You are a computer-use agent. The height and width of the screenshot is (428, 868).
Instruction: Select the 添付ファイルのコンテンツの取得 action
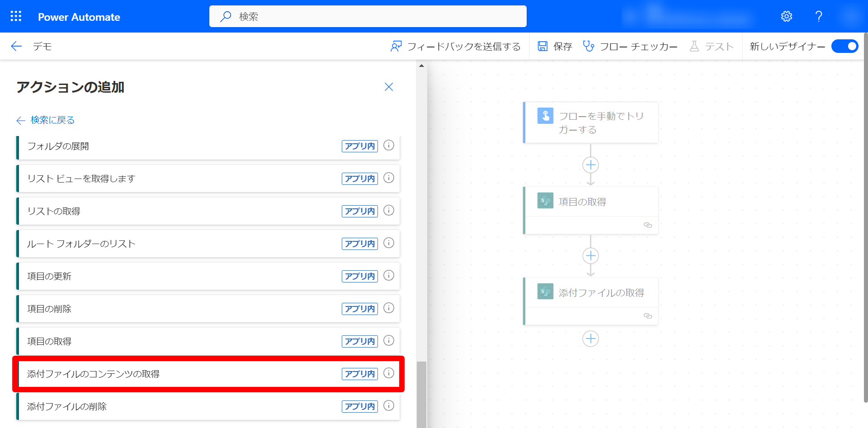tap(181, 374)
